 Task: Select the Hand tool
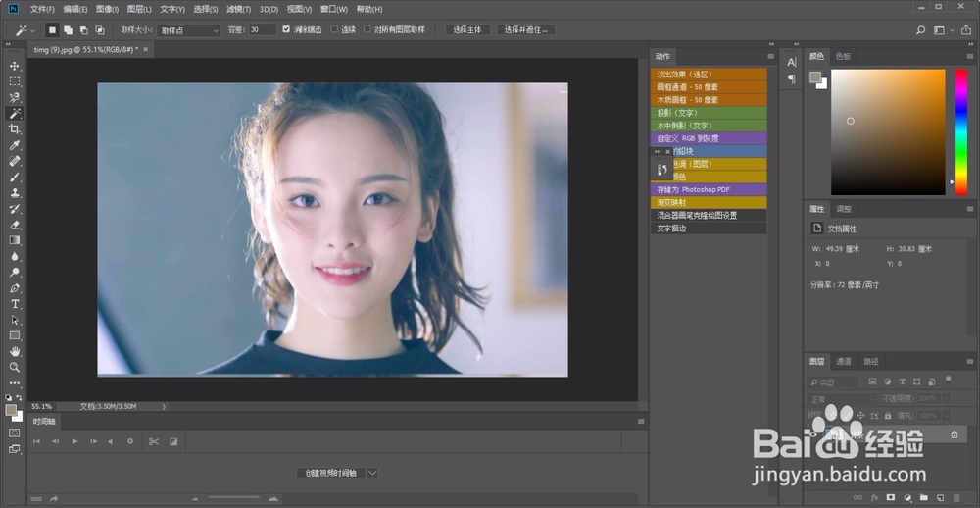pos(15,352)
